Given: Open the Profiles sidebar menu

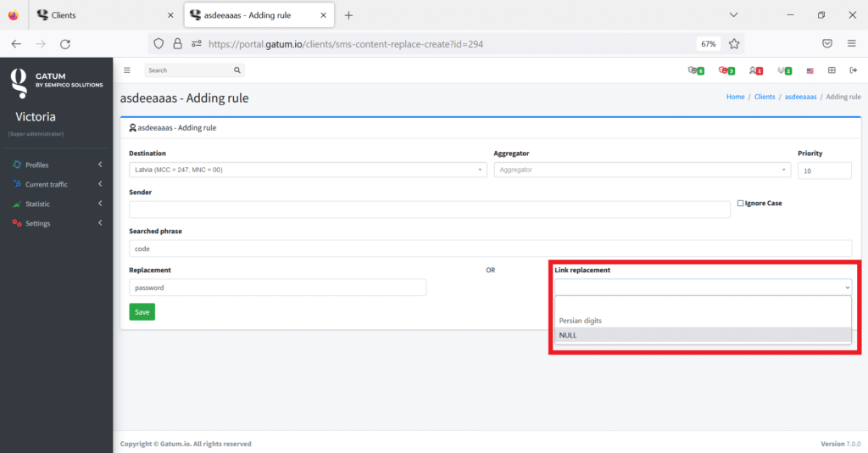Looking at the screenshot, I should (57, 165).
